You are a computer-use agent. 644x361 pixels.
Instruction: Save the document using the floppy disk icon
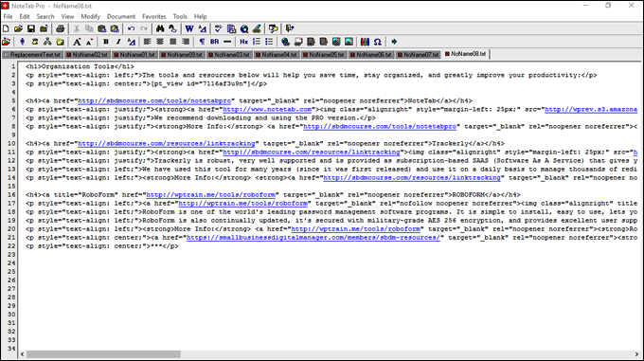pos(31,28)
